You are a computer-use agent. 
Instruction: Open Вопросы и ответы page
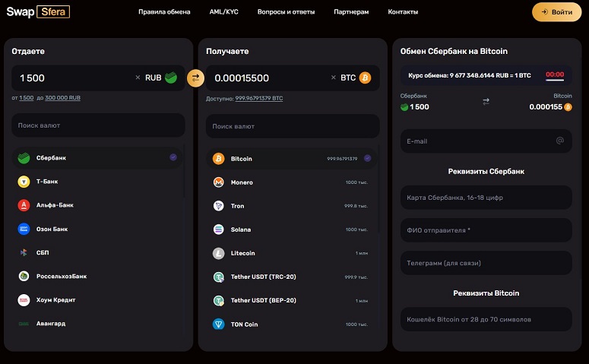coord(287,12)
